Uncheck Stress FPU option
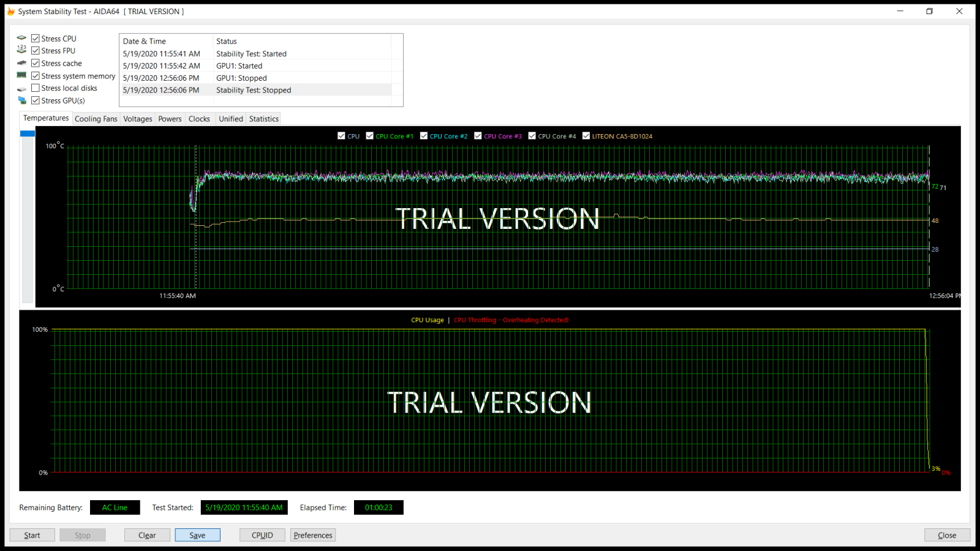 click(36, 51)
